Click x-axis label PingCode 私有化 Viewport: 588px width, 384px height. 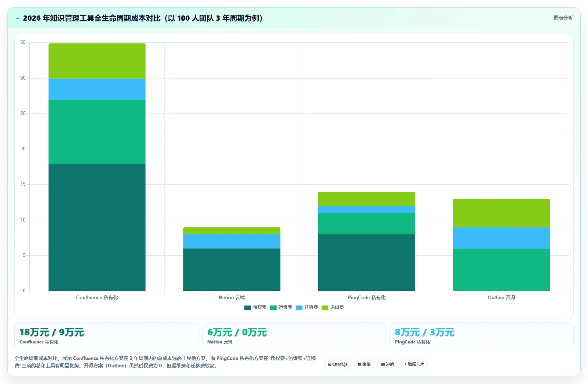tap(366, 297)
